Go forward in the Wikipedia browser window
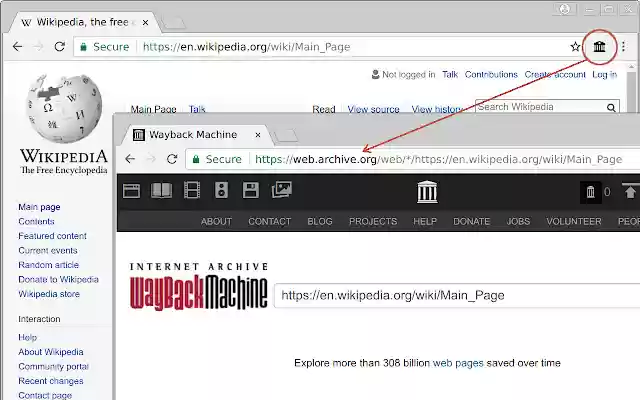The height and width of the screenshot is (400, 640). (x=39, y=47)
